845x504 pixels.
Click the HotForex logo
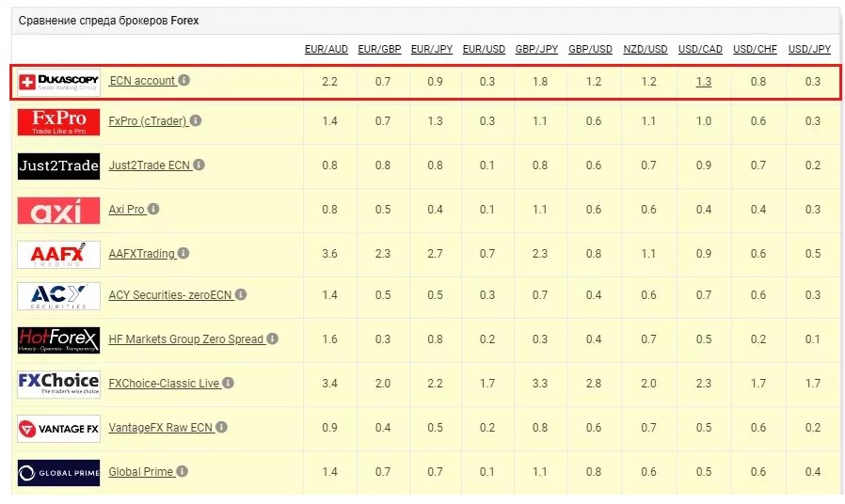[x=58, y=339]
